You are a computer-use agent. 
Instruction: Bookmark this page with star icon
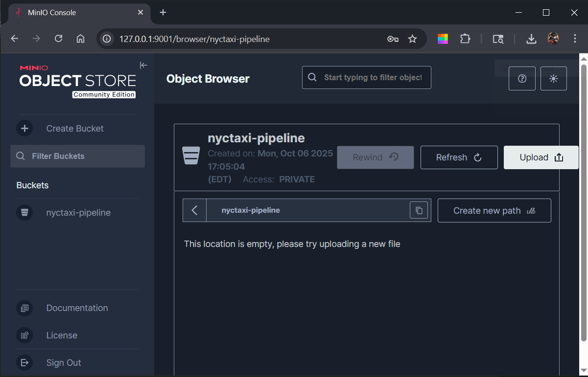tap(413, 39)
